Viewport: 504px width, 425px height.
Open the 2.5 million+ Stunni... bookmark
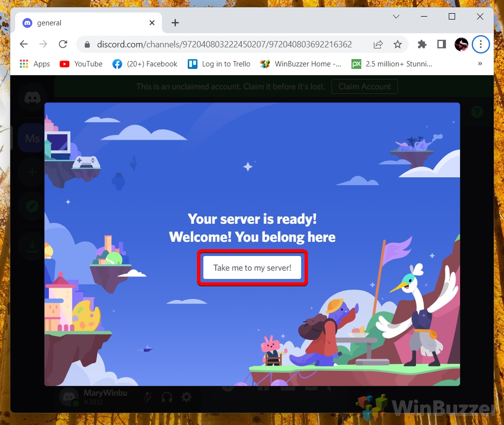click(x=392, y=64)
